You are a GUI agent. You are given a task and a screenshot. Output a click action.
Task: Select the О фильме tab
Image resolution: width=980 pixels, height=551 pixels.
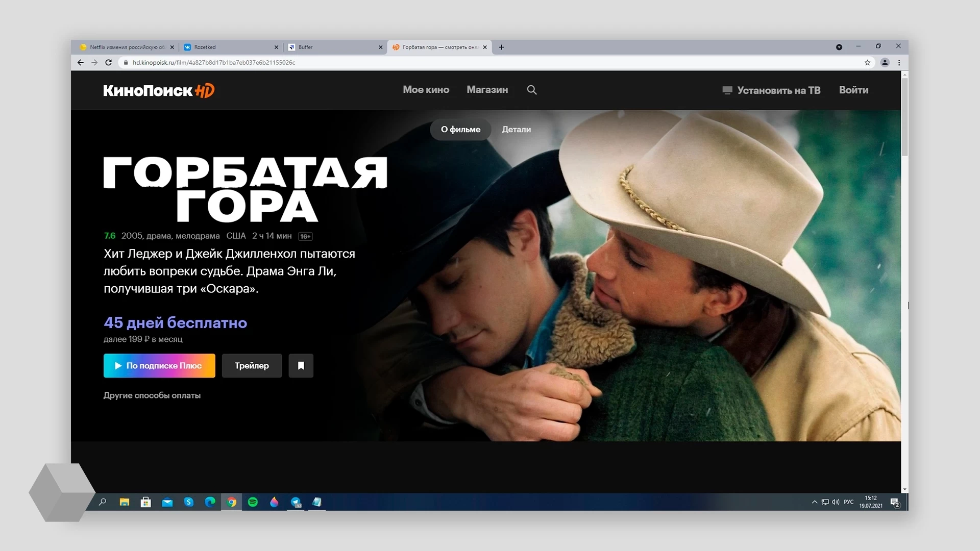coord(460,130)
